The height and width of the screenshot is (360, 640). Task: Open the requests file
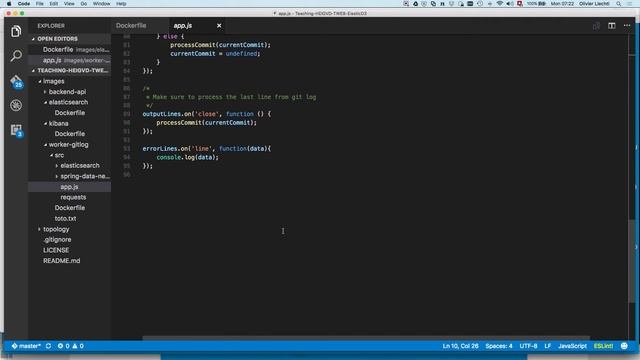73,197
